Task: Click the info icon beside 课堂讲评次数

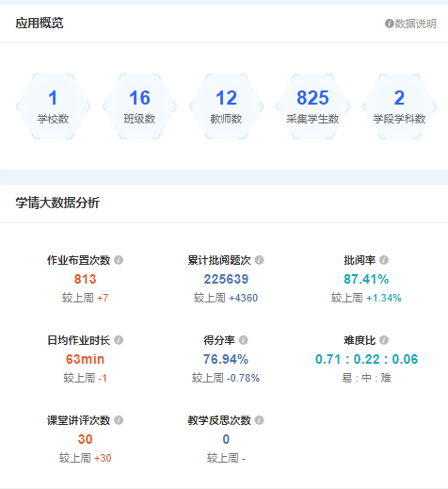Action: coord(119,420)
